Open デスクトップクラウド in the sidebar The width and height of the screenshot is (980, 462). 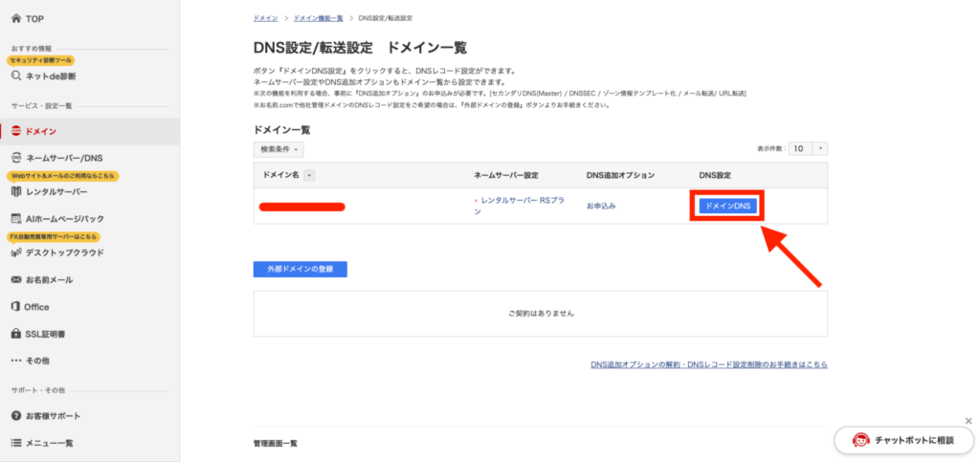coord(64,253)
